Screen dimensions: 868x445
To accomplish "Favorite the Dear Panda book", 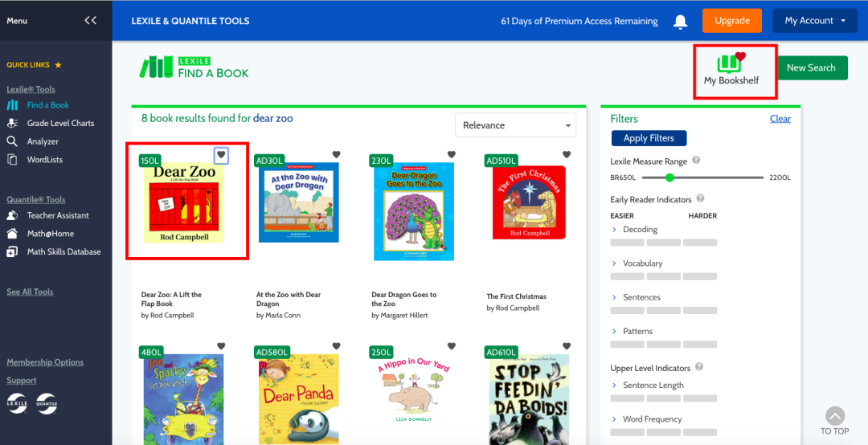I will pyautogui.click(x=336, y=346).
